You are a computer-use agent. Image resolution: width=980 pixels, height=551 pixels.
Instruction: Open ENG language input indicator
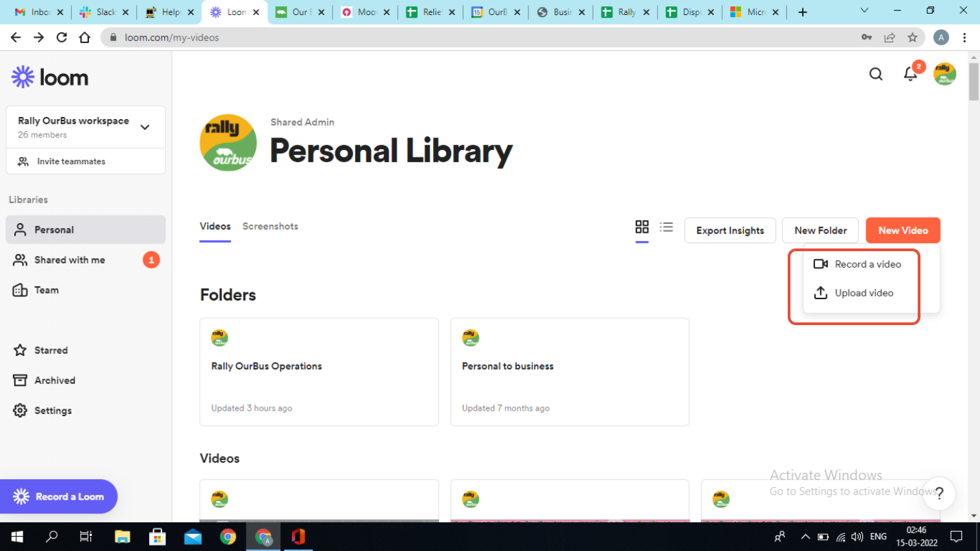coord(879,537)
